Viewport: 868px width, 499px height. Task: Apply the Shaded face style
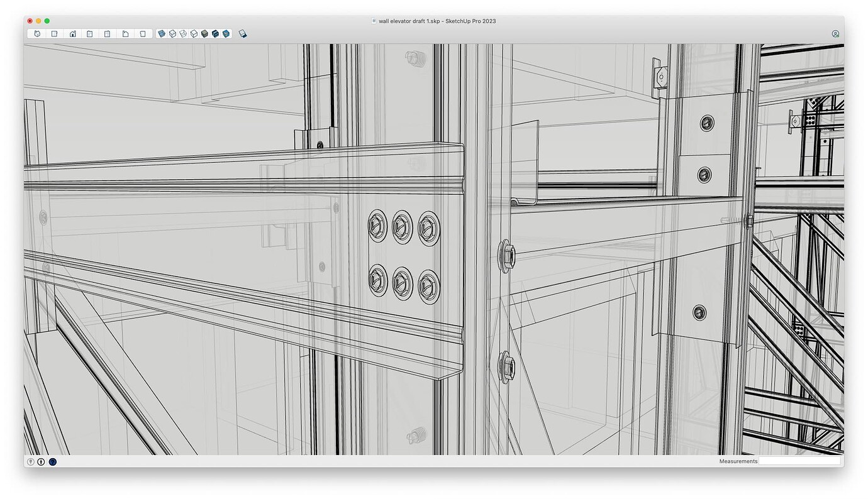click(204, 33)
